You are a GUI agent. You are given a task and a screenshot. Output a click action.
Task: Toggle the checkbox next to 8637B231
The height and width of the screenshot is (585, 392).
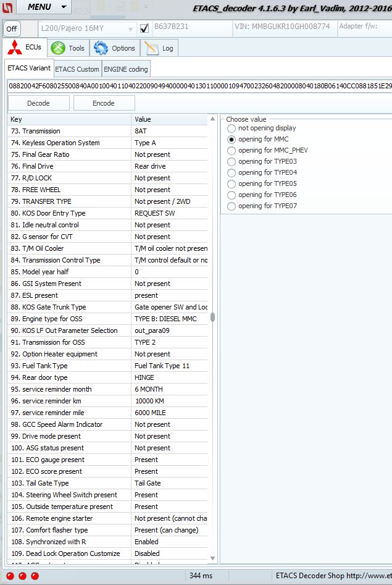pos(144,28)
